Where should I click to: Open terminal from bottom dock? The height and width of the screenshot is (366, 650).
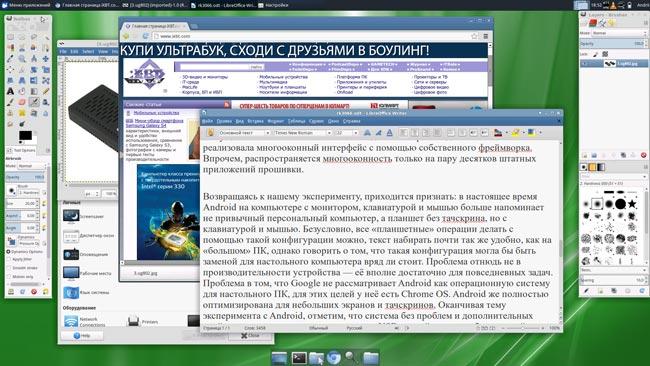[x=299, y=357]
